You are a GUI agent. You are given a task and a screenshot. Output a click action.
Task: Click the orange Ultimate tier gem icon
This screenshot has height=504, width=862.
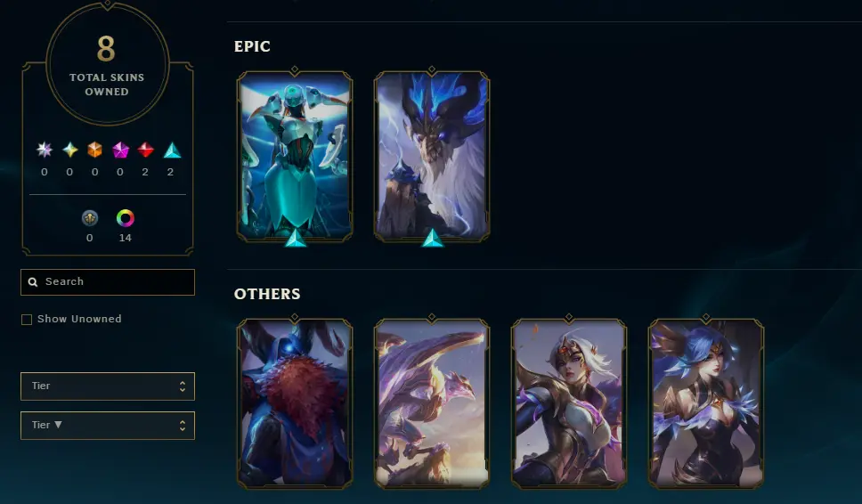95,150
